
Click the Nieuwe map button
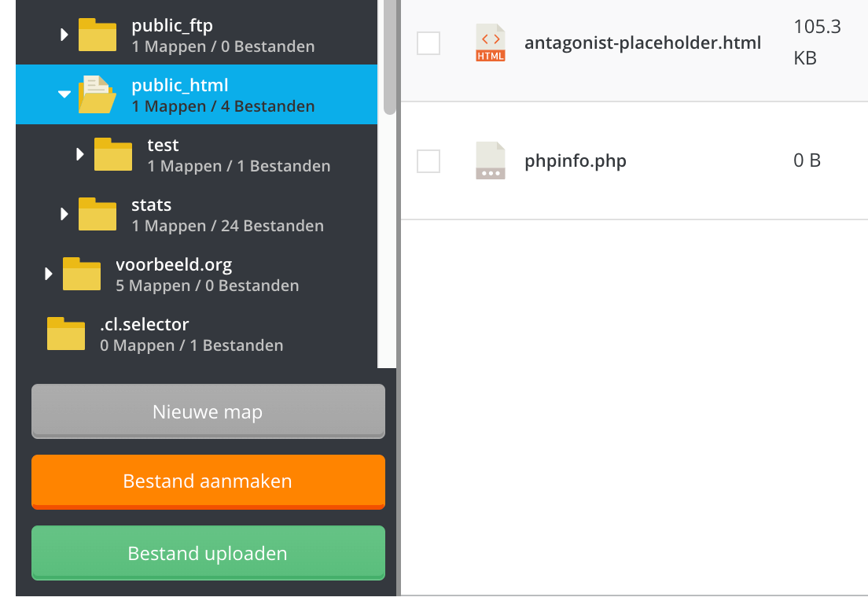pyautogui.click(x=208, y=411)
